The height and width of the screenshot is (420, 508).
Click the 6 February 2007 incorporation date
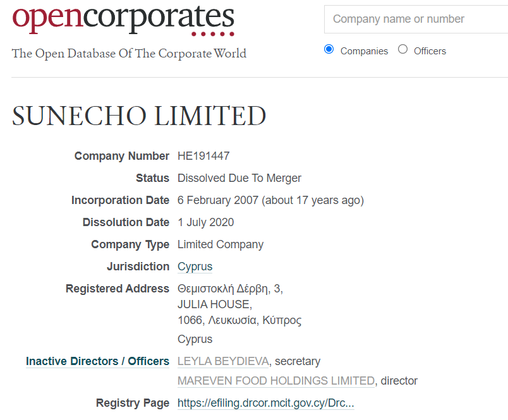pyautogui.click(x=218, y=200)
